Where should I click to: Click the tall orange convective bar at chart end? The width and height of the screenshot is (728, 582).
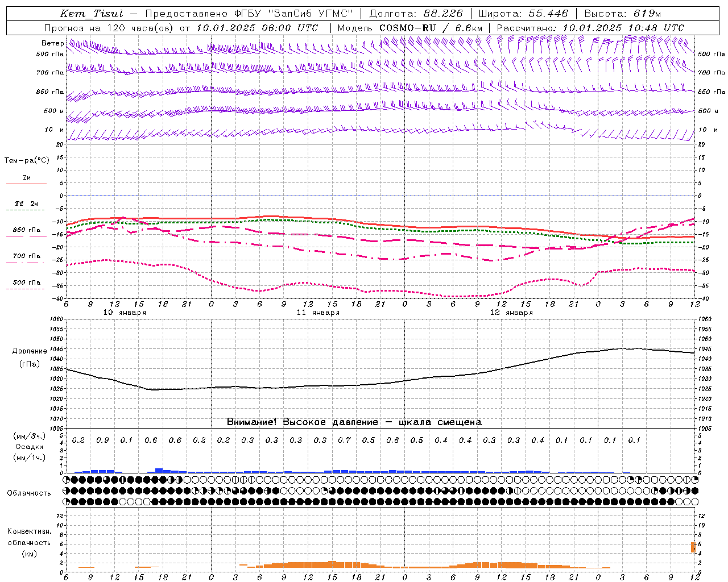(693, 547)
